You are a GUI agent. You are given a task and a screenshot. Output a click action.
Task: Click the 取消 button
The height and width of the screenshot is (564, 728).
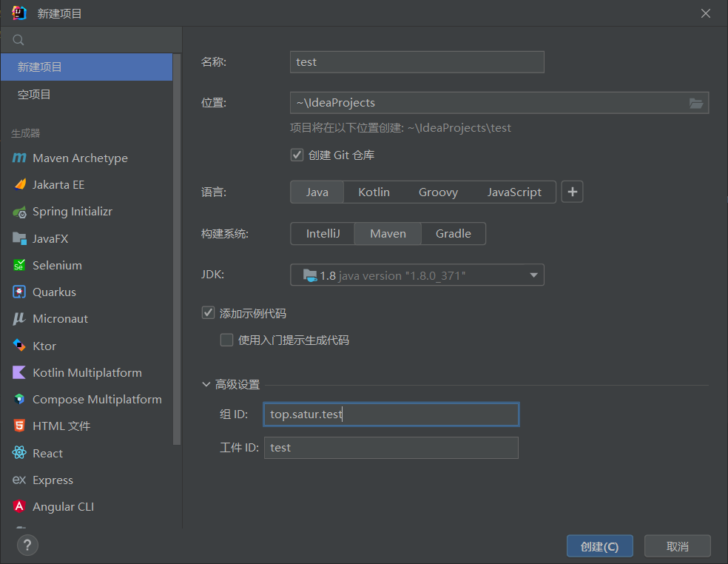pos(678,546)
